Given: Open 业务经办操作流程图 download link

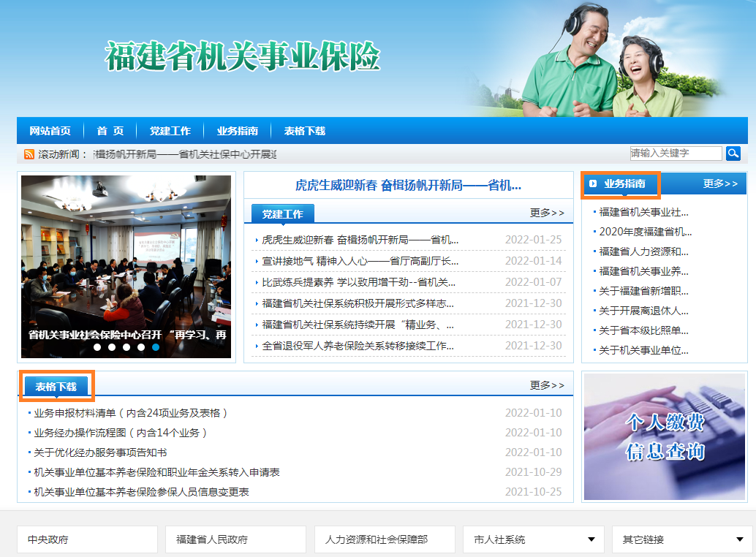Looking at the screenshot, I should tap(121, 433).
